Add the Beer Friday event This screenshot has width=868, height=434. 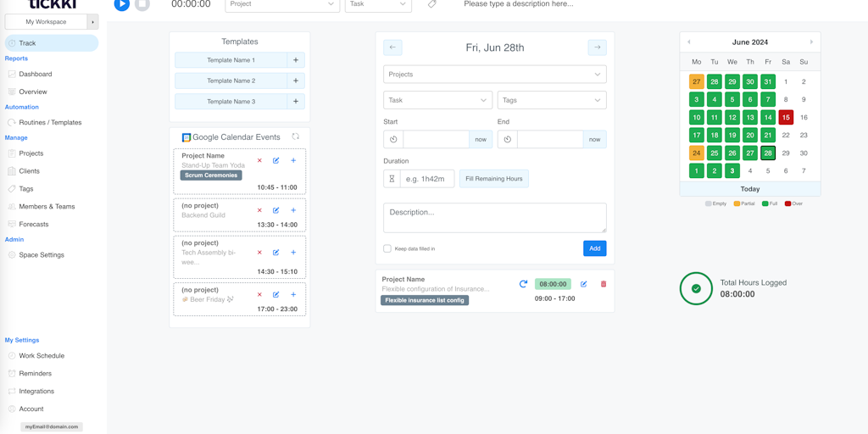(x=293, y=294)
